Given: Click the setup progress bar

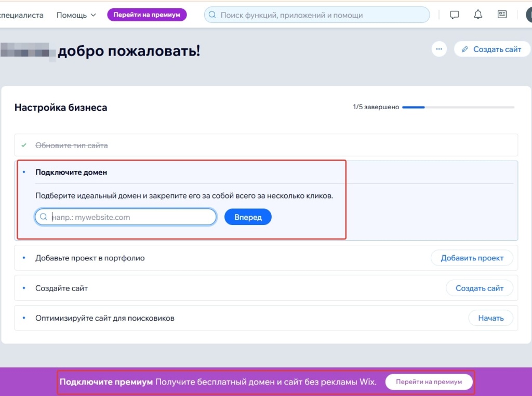Looking at the screenshot, I should point(458,107).
